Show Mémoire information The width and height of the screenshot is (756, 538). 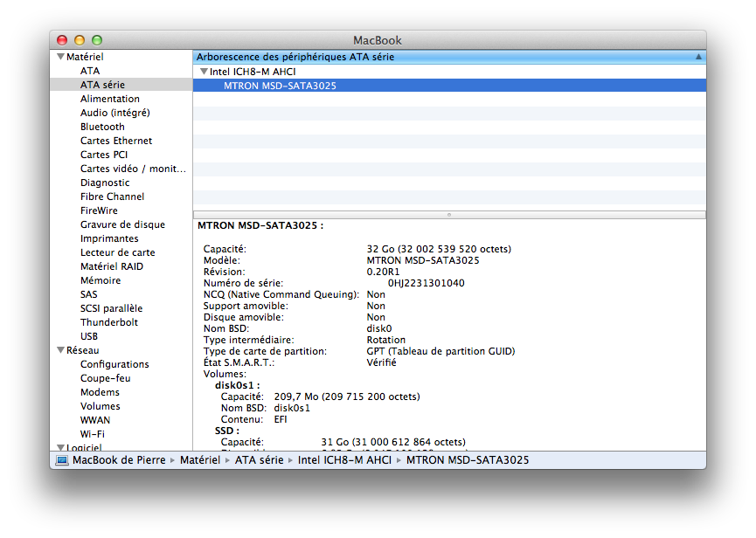click(x=101, y=280)
